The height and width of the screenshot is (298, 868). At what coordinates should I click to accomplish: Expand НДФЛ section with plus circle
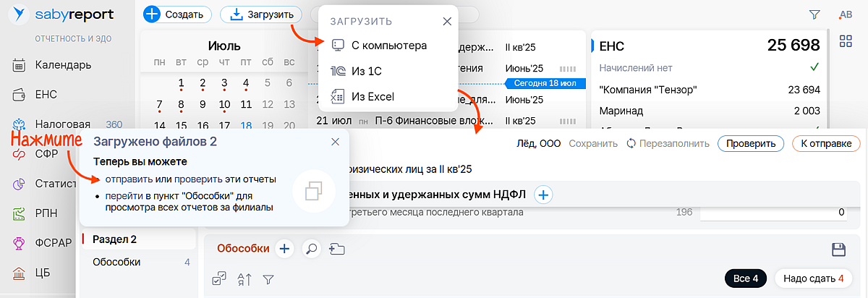(x=543, y=194)
